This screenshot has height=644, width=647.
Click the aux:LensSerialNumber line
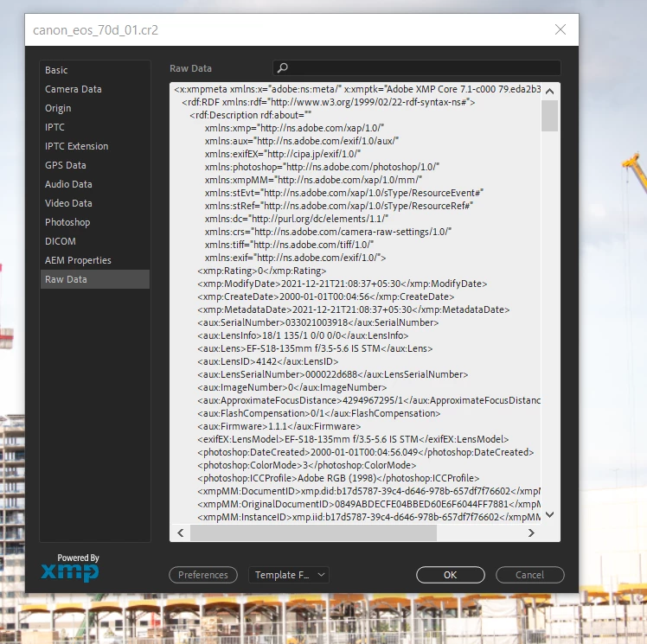tap(333, 374)
